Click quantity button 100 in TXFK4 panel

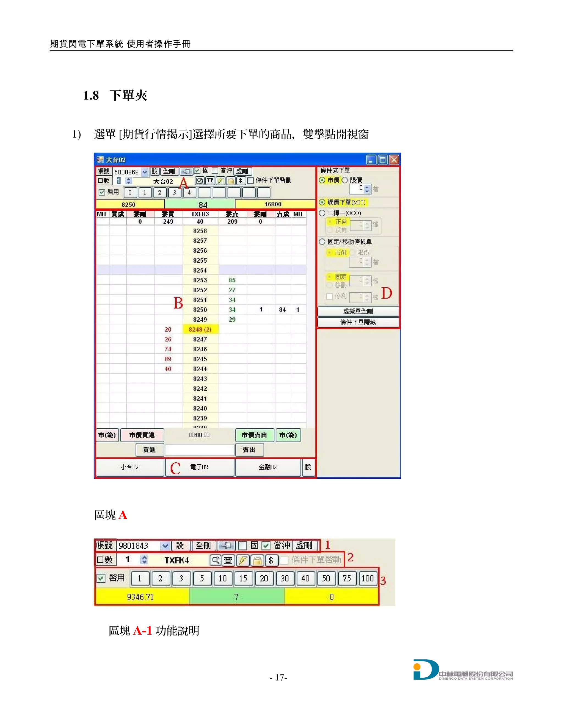click(368, 579)
